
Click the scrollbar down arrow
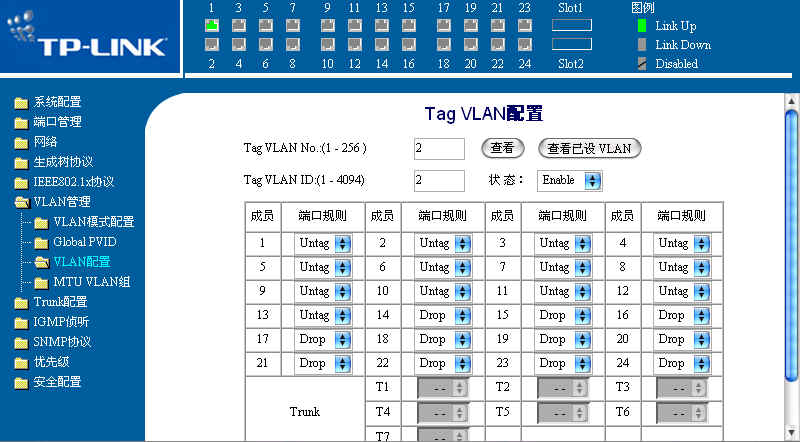click(791, 433)
